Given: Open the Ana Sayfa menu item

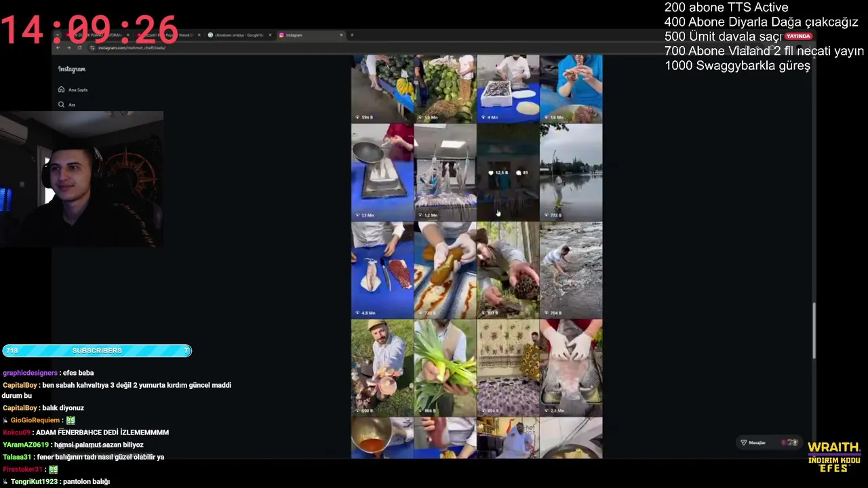Looking at the screenshot, I should (73, 89).
